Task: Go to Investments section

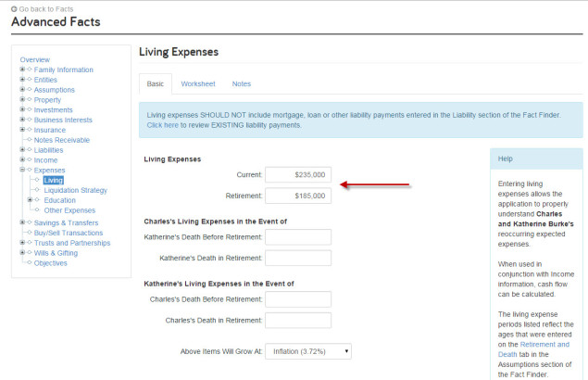Action: point(54,110)
